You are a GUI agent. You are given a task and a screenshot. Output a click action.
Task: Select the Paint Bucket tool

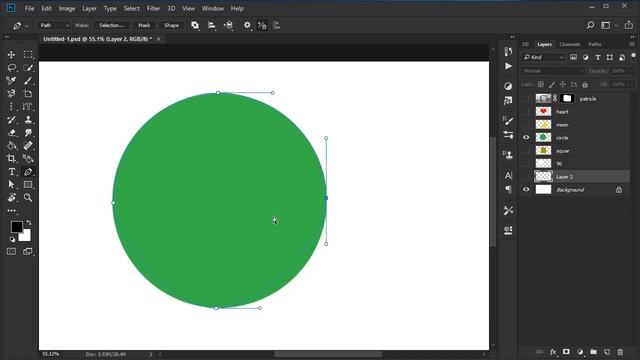pos(11,146)
